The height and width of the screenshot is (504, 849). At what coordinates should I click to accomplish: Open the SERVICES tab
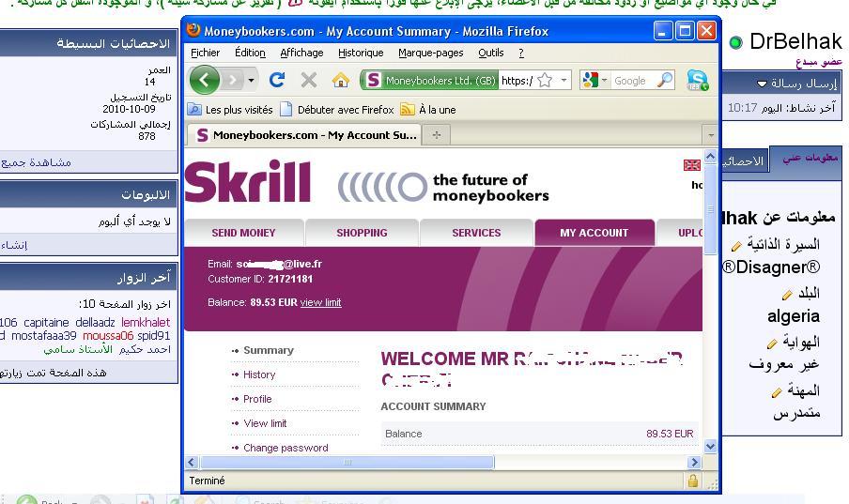pyautogui.click(x=476, y=233)
